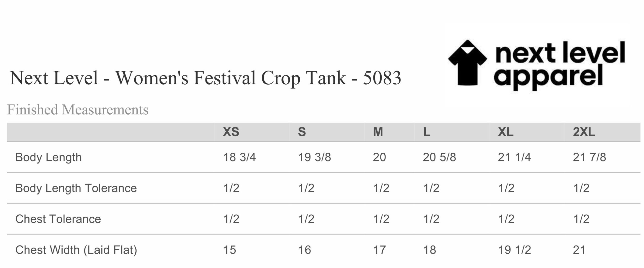This screenshot has height=268, width=644.
Task: Click the 2XL body length value 21 7/8
Action: pyautogui.click(x=589, y=157)
